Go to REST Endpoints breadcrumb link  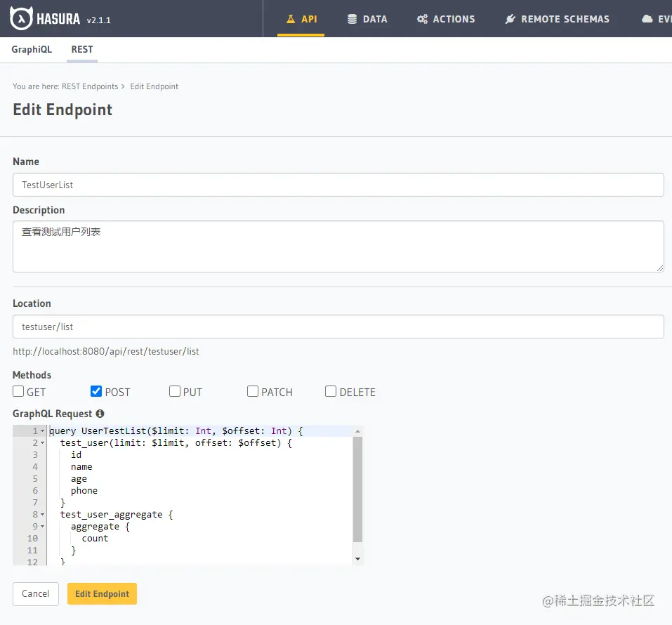[x=90, y=86]
